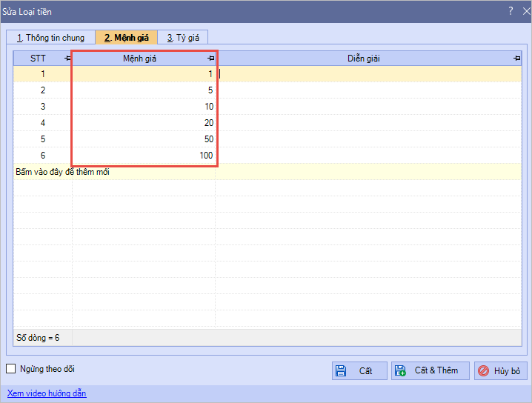Open the Xem video hướng dẫn link
Image resolution: width=532 pixels, height=403 pixels.
[x=47, y=393]
